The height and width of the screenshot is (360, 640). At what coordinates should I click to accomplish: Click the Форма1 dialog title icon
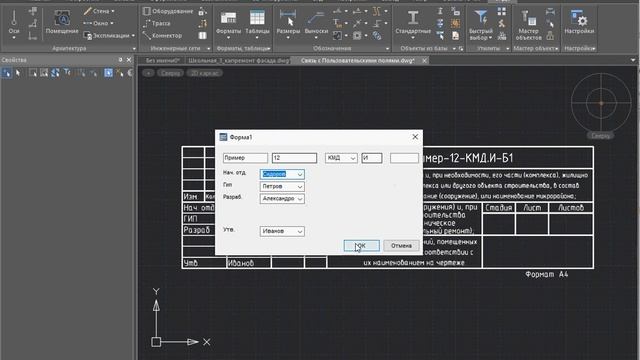[x=223, y=137]
